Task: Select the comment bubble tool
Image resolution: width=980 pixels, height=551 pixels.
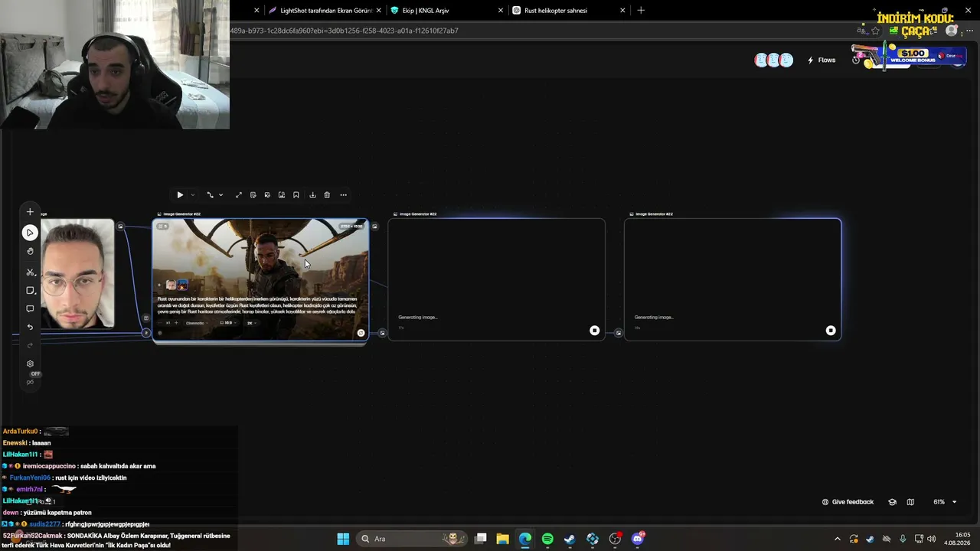Action: [x=30, y=309]
